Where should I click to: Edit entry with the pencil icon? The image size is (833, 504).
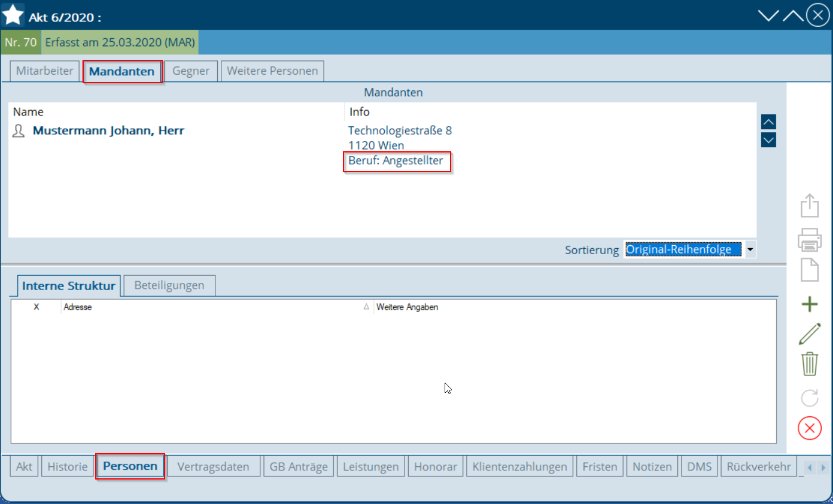coord(809,334)
